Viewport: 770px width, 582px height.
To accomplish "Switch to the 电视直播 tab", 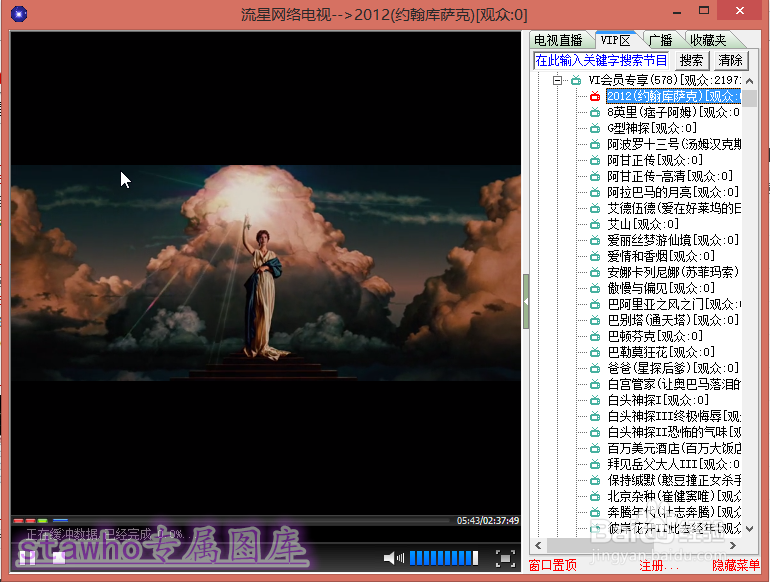I will (558, 40).
